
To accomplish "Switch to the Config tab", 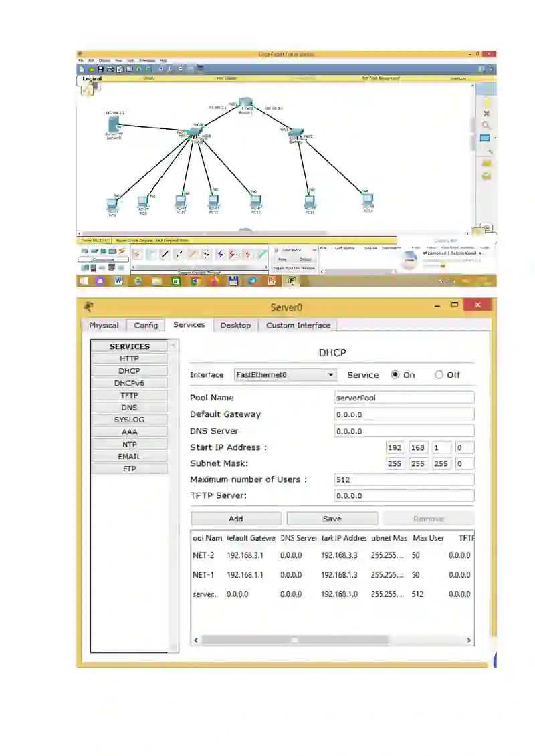I will coord(146,326).
